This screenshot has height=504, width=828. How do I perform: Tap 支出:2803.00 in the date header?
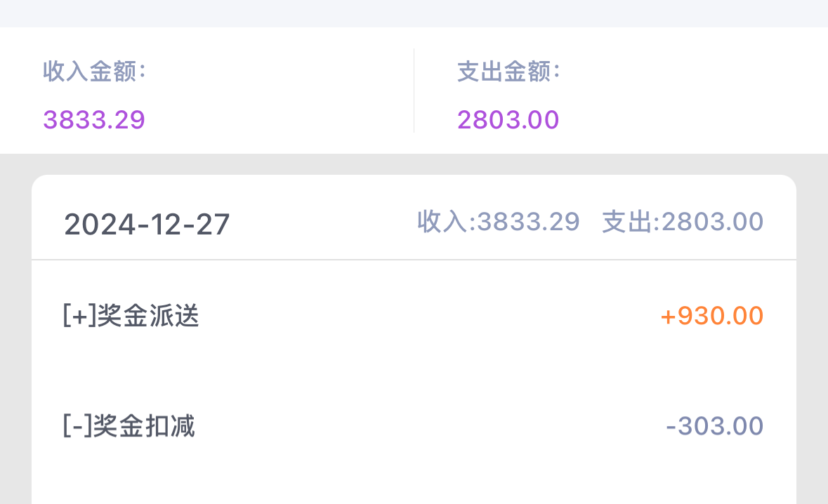coord(683,222)
